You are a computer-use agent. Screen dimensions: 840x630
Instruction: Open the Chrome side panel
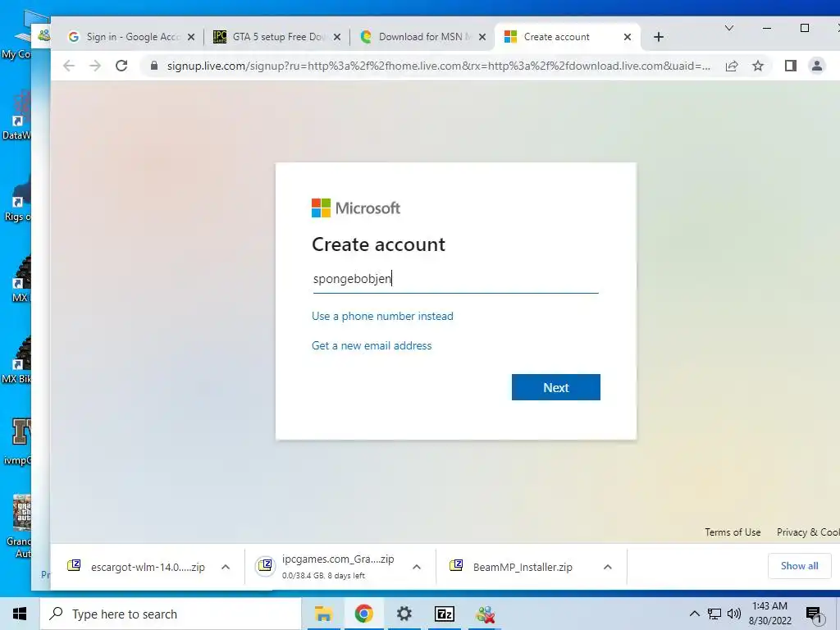(x=791, y=66)
